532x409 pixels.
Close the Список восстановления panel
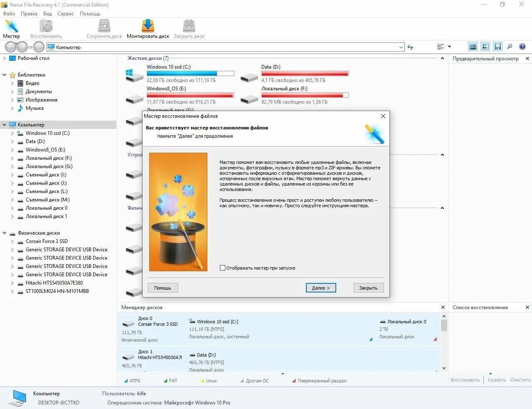(x=527, y=307)
